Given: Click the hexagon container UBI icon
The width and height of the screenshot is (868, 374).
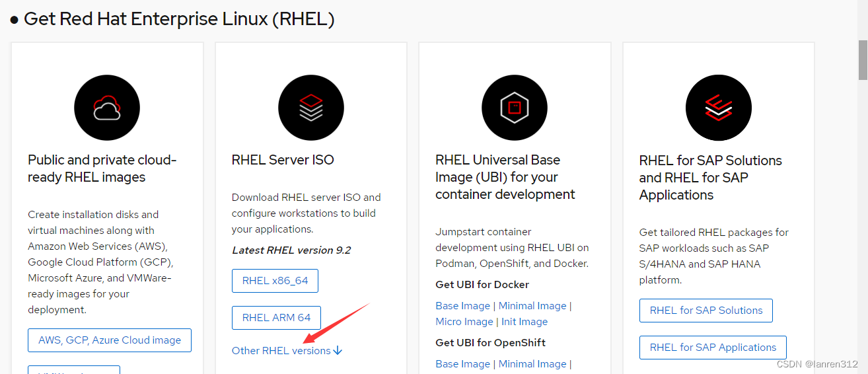Looking at the screenshot, I should tap(515, 108).
